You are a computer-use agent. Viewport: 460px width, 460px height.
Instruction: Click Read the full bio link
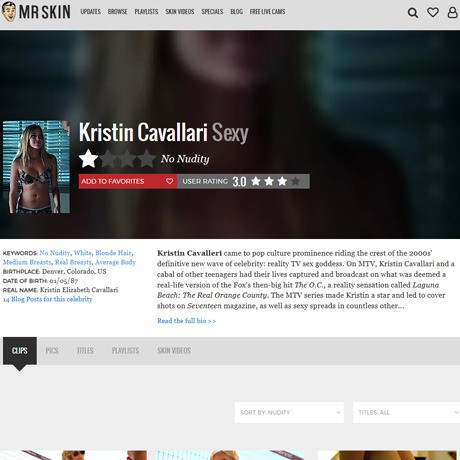pos(186,321)
